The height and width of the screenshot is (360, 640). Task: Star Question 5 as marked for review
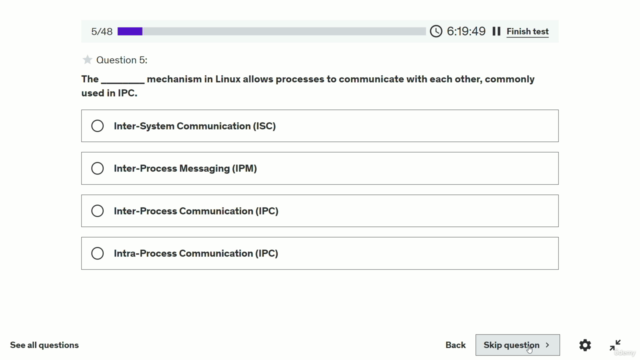[x=87, y=60]
